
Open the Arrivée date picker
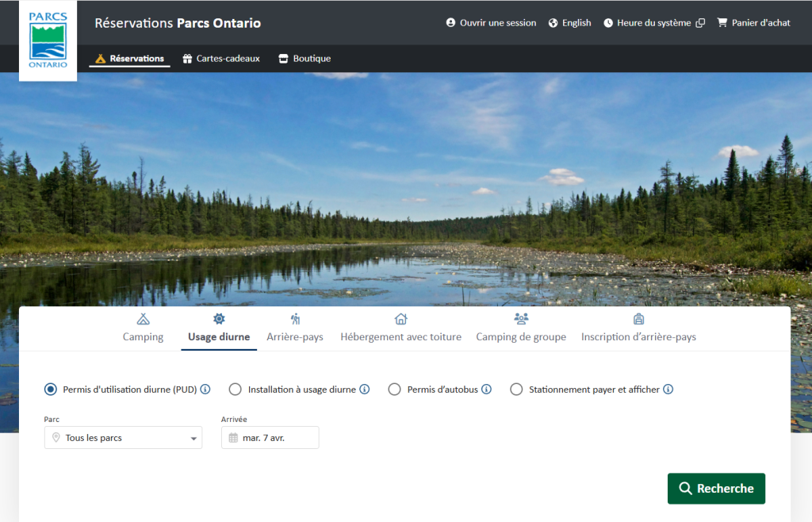pyautogui.click(x=270, y=437)
